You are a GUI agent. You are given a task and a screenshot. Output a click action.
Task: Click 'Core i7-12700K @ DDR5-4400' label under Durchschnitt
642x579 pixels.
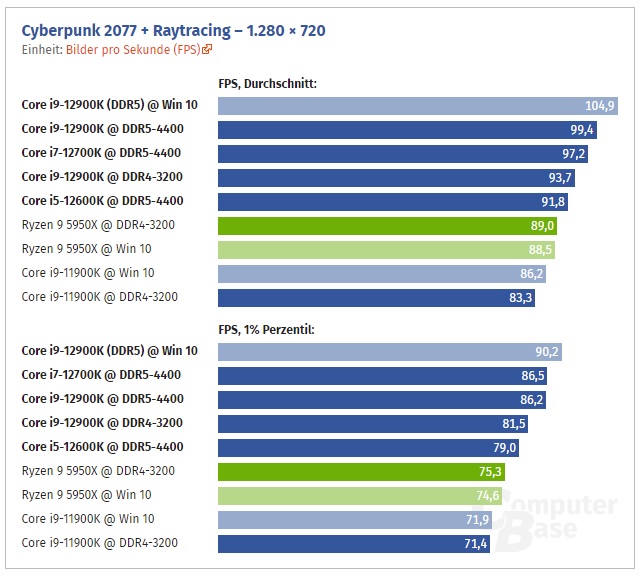[101, 153]
